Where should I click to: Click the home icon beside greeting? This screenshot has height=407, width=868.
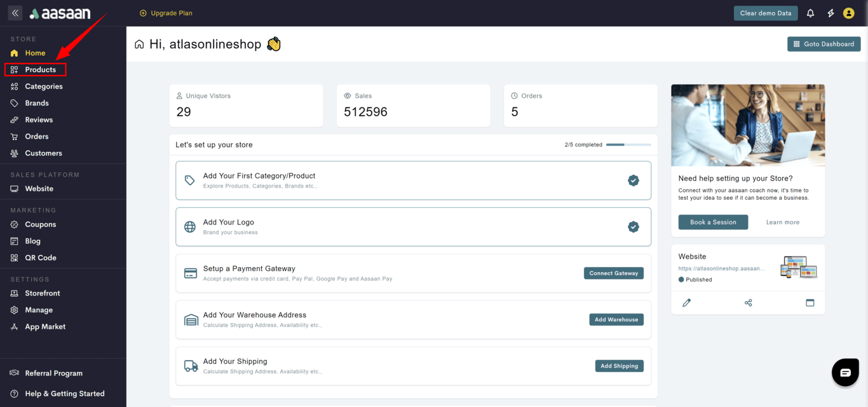[x=139, y=45]
